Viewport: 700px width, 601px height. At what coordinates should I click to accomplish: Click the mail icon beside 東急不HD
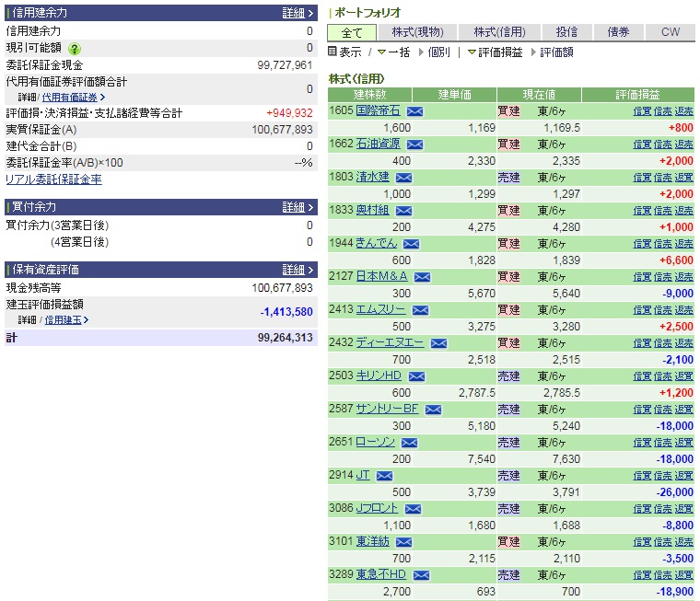click(421, 575)
